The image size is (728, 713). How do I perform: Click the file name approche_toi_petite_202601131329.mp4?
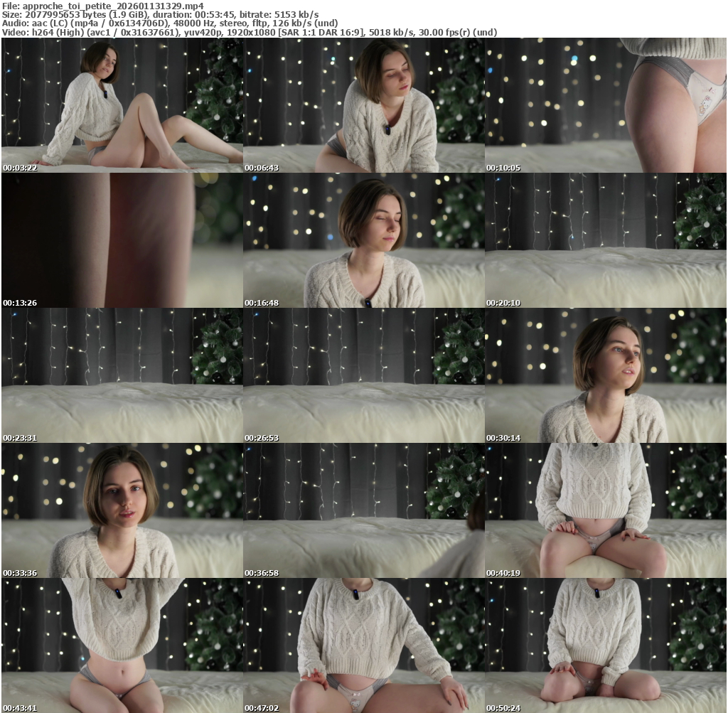click(113, 6)
